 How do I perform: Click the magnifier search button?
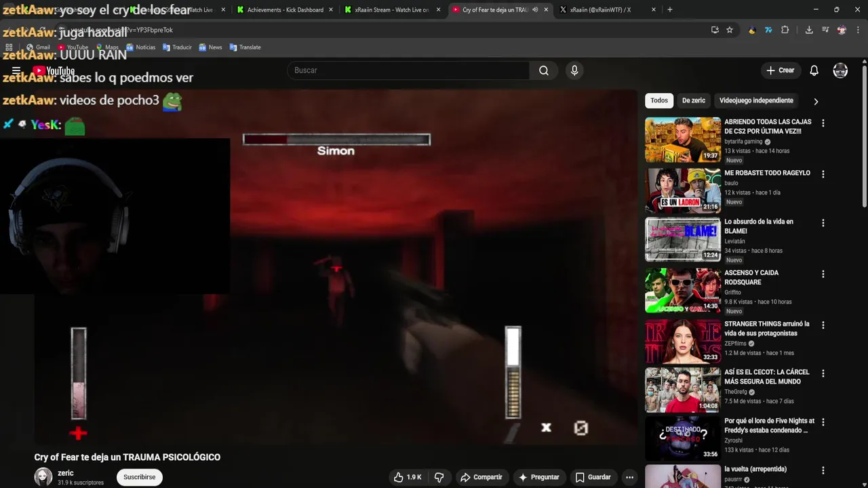coord(544,70)
